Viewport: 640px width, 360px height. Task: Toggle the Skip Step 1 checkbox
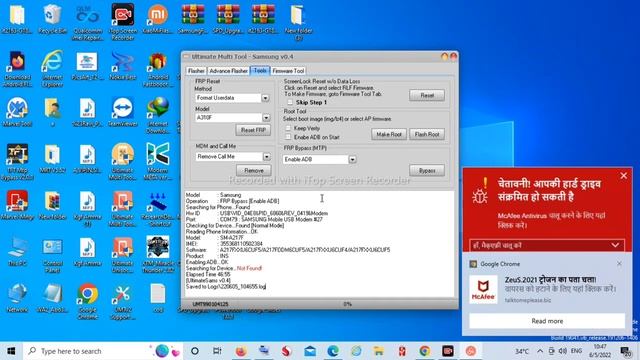pyautogui.click(x=290, y=102)
